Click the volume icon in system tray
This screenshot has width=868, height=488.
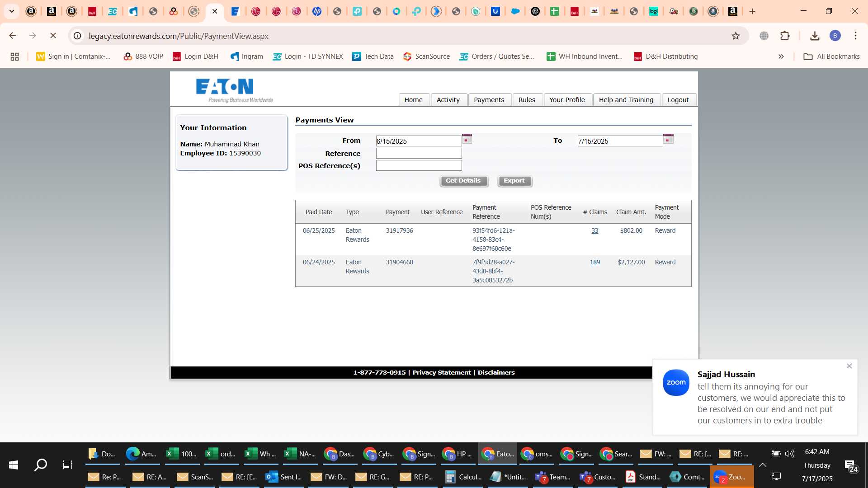pyautogui.click(x=790, y=454)
